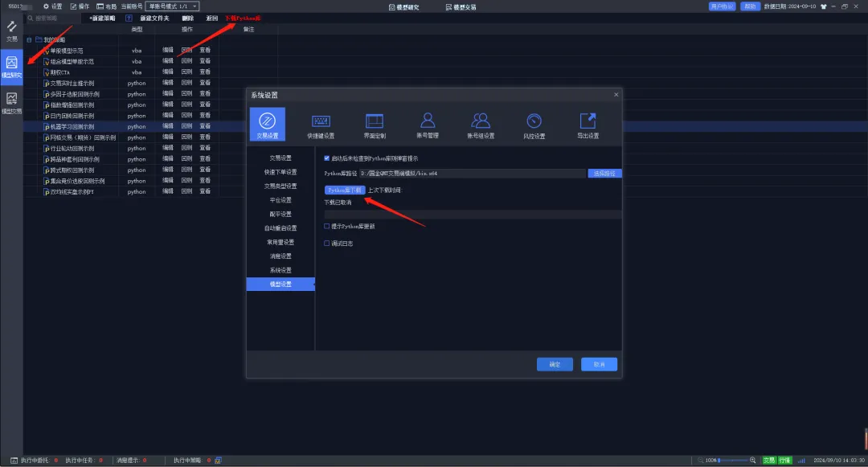This screenshot has width=868, height=467.
Task: Uncheck 启动后未检查到Python库则弹窗提示 checkbox
Action: tap(326, 158)
